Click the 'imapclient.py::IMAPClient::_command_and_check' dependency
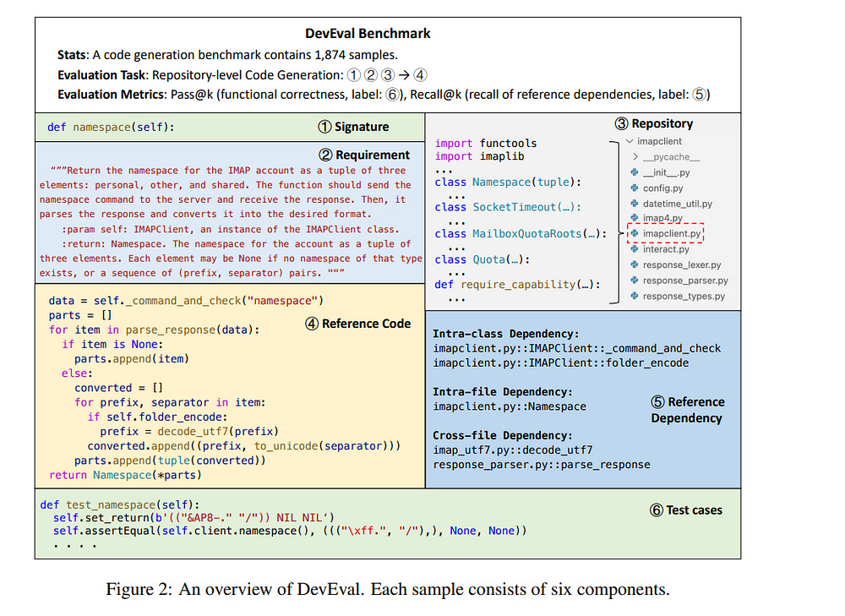Image resolution: width=845 pixels, height=616 pixels. 577,349
